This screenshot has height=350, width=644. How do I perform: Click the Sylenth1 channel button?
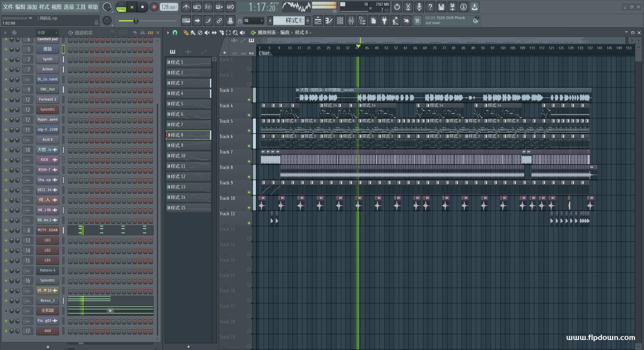click(x=47, y=109)
